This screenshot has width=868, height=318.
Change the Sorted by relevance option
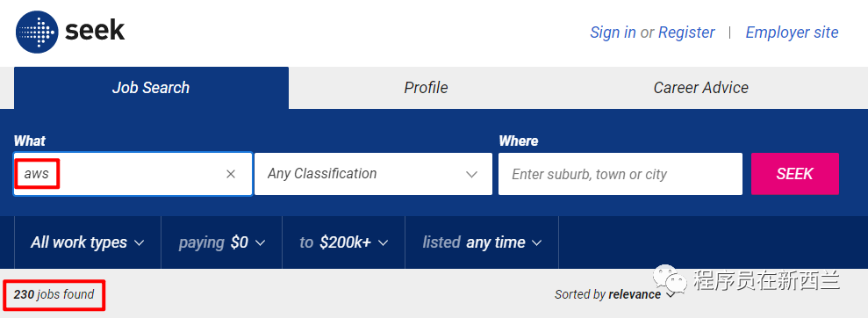click(614, 295)
